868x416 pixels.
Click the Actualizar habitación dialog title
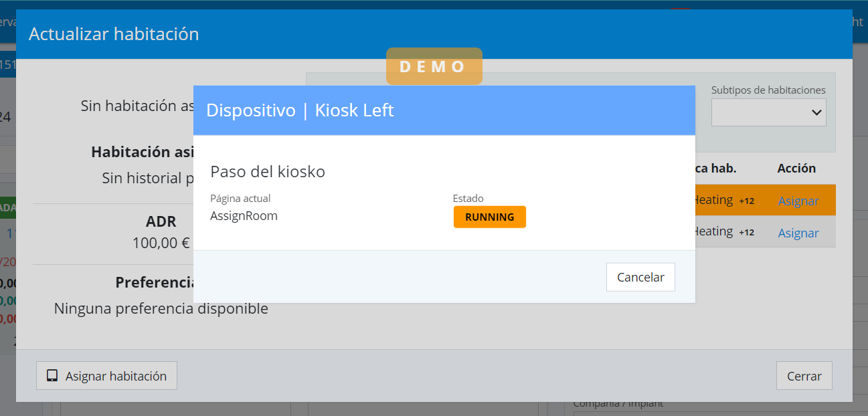114,34
